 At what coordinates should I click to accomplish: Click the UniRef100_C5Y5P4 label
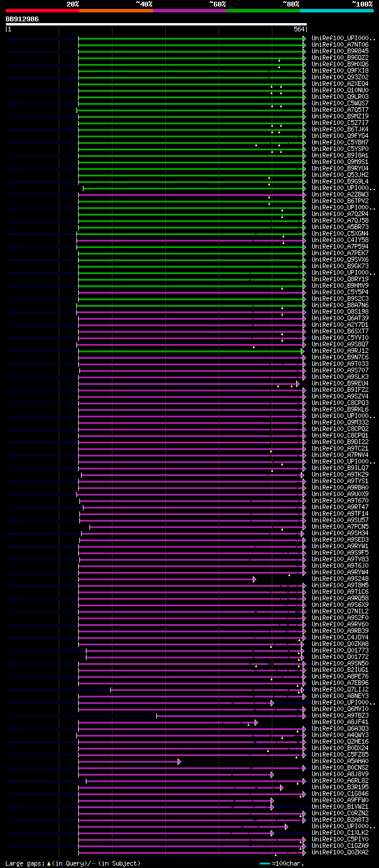coord(339,292)
